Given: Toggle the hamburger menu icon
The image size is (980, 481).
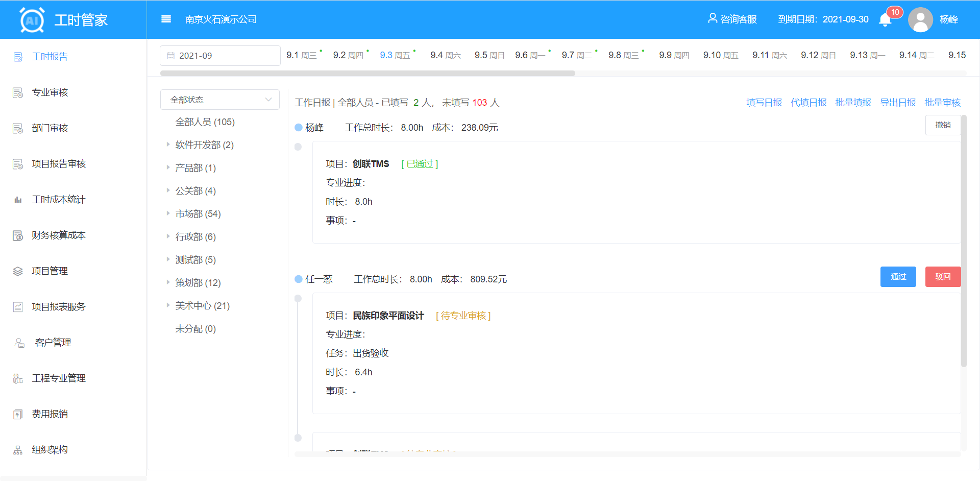Looking at the screenshot, I should coord(166,19).
